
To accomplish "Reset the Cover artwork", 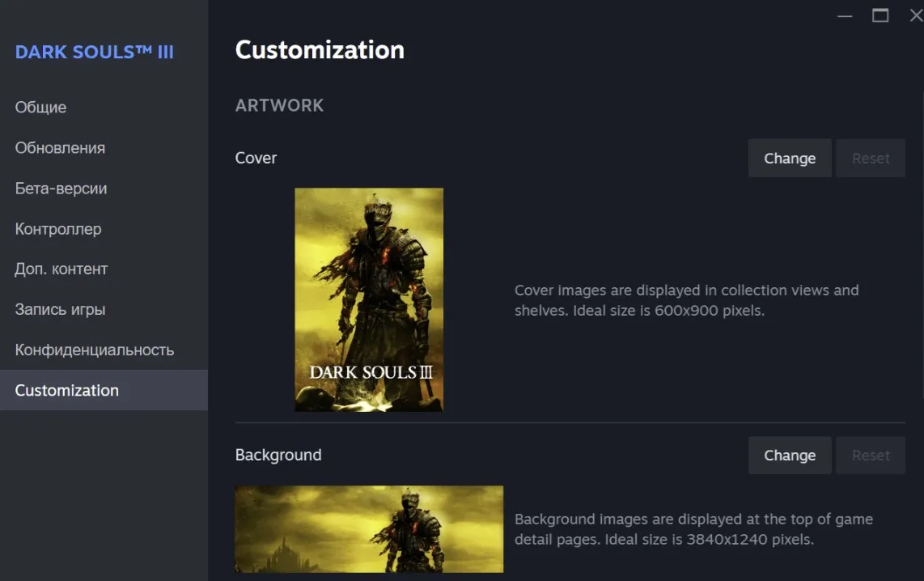I will (x=871, y=158).
